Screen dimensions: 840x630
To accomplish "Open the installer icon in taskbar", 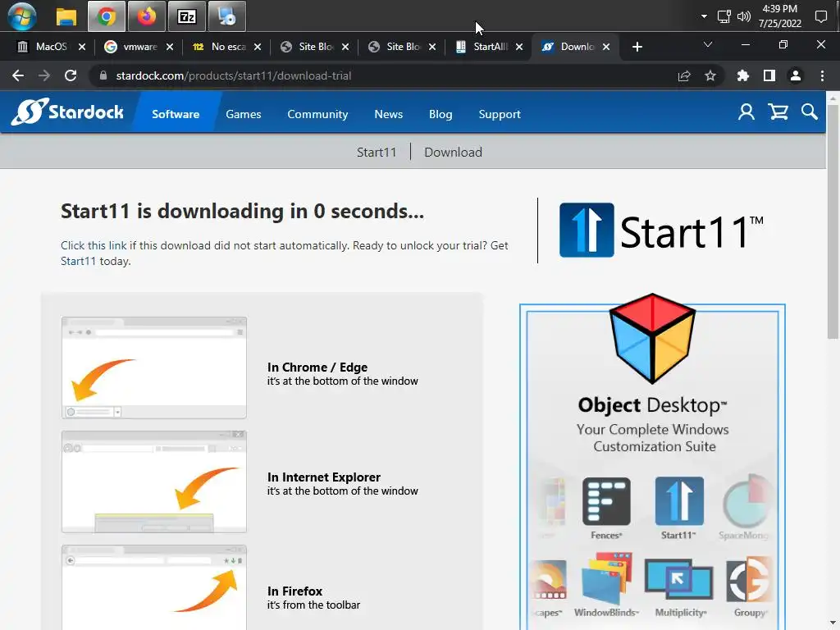I will (x=226, y=16).
